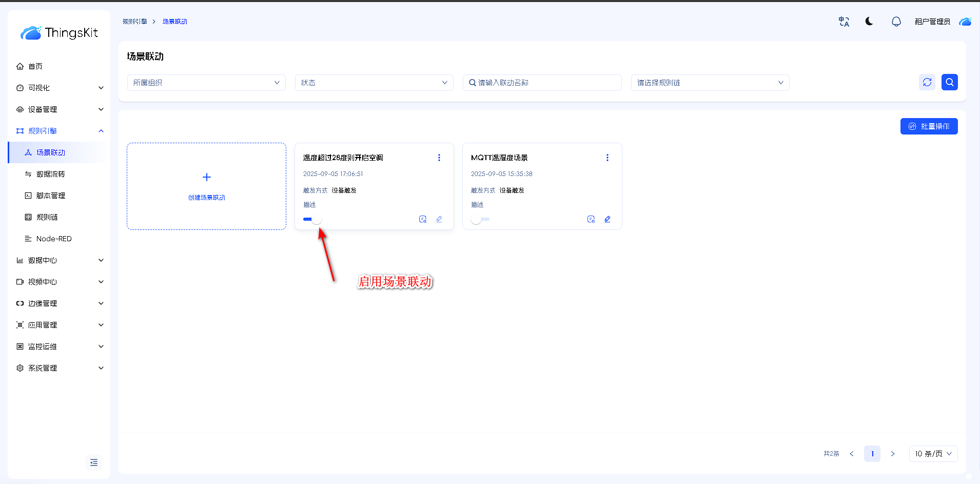Open the notification bell
This screenshot has height=484, width=980.
click(x=896, y=22)
